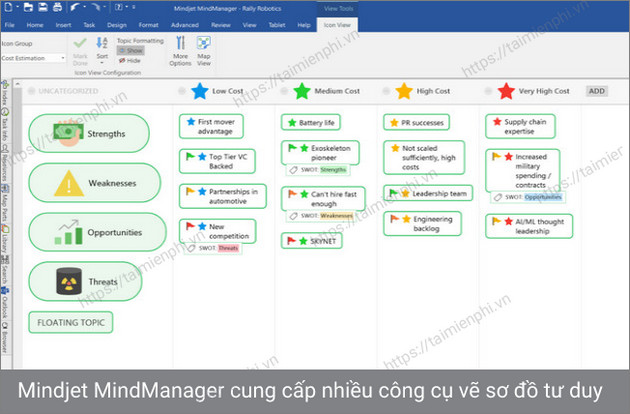Screen dimensions: 630x414
Task: Open the View ribbon tab
Action: (250, 25)
